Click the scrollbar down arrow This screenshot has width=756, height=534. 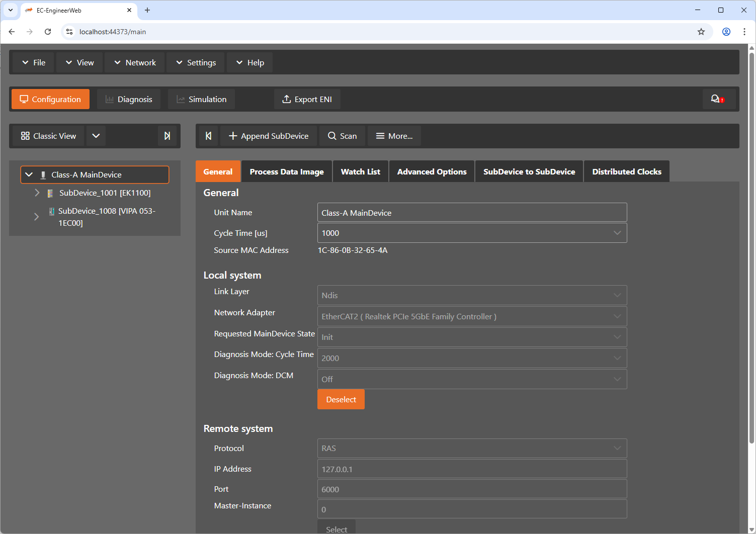click(x=751, y=530)
